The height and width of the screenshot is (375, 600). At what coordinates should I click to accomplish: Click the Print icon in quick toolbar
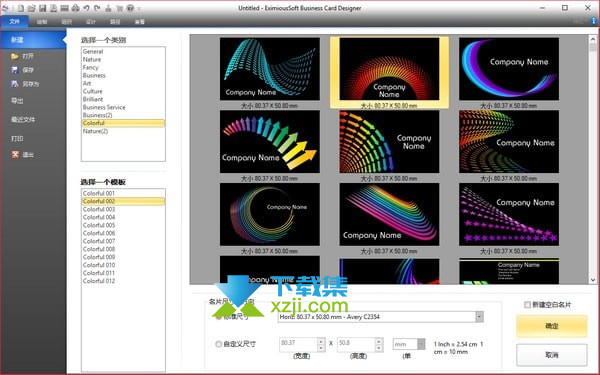tap(75, 8)
